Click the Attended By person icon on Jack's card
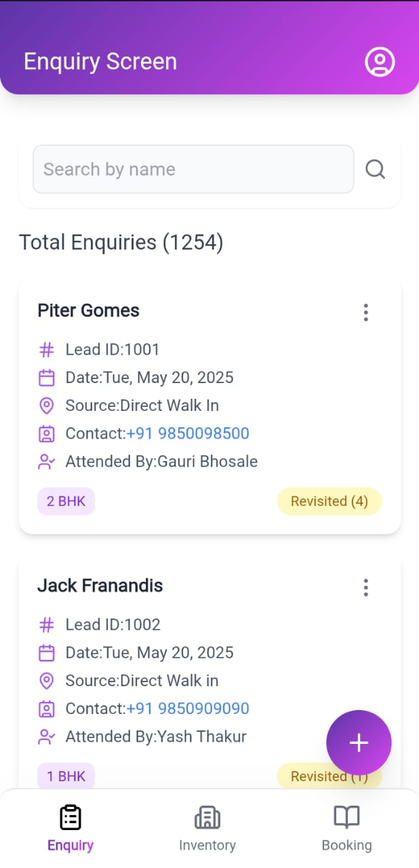This screenshot has width=419, height=868. tap(46, 736)
